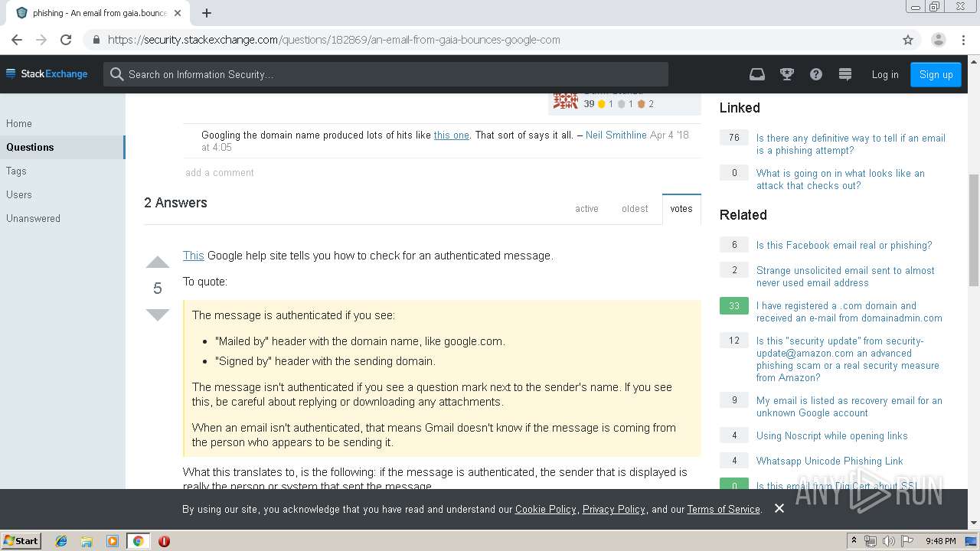980x551 pixels.
Task: Open Internet Explorer from the taskbar
Action: coord(61,541)
